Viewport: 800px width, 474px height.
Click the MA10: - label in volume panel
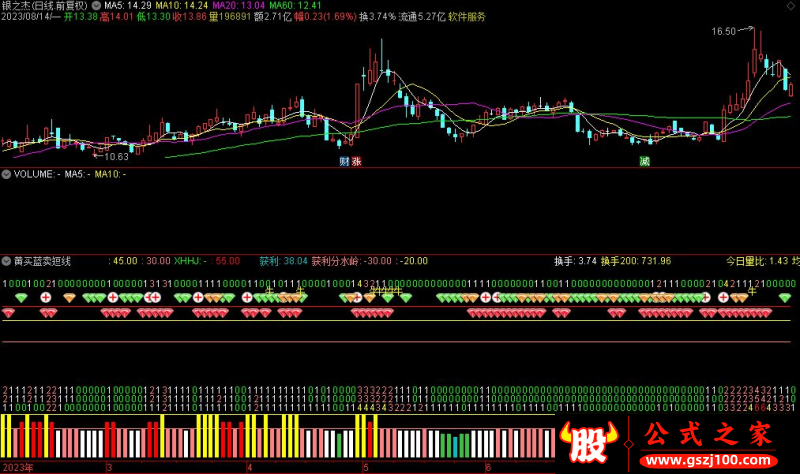[110, 174]
